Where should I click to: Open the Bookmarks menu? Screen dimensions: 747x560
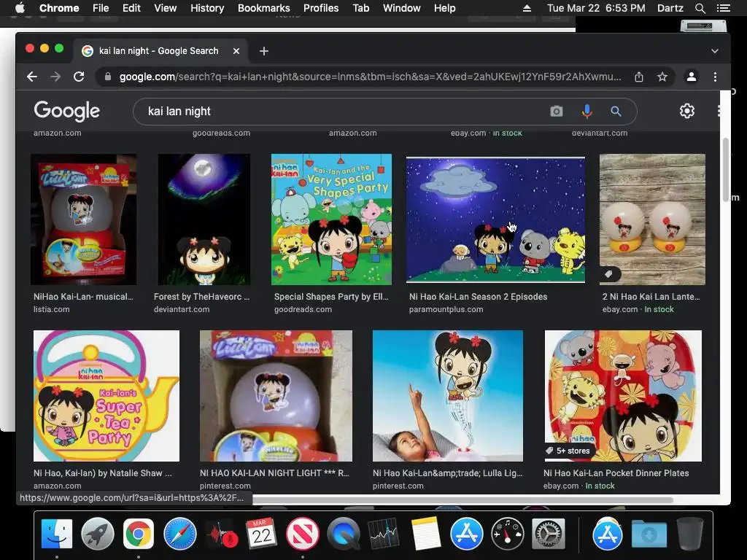point(264,8)
